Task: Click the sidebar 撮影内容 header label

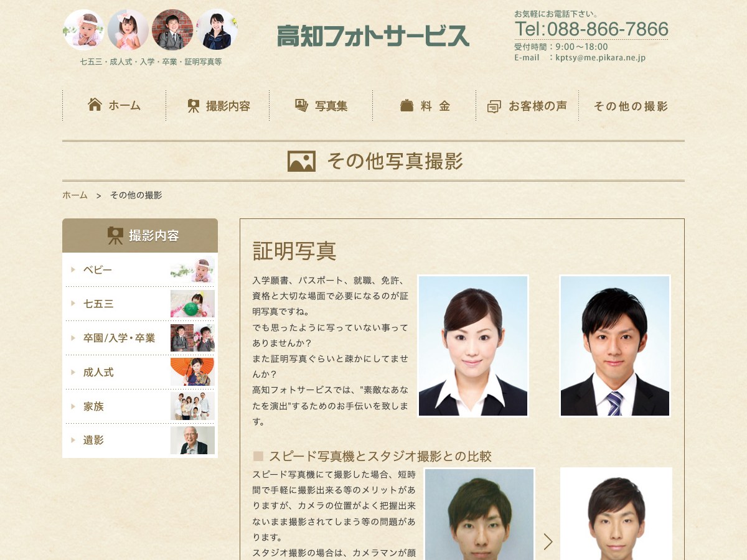Action: point(154,236)
